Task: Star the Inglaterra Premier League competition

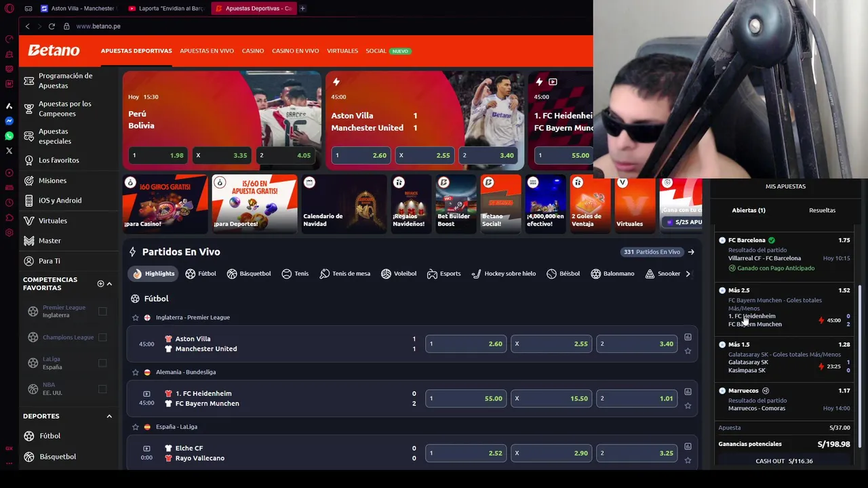Action: click(x=136, y=317)
